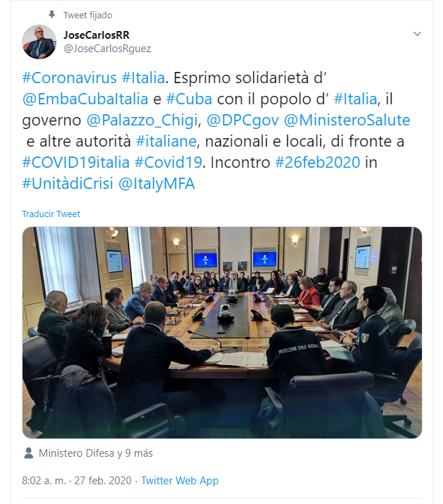443x504 pixels.
Task: Click Traducir Tweet to translate
Action: click(x=51, y=214)
